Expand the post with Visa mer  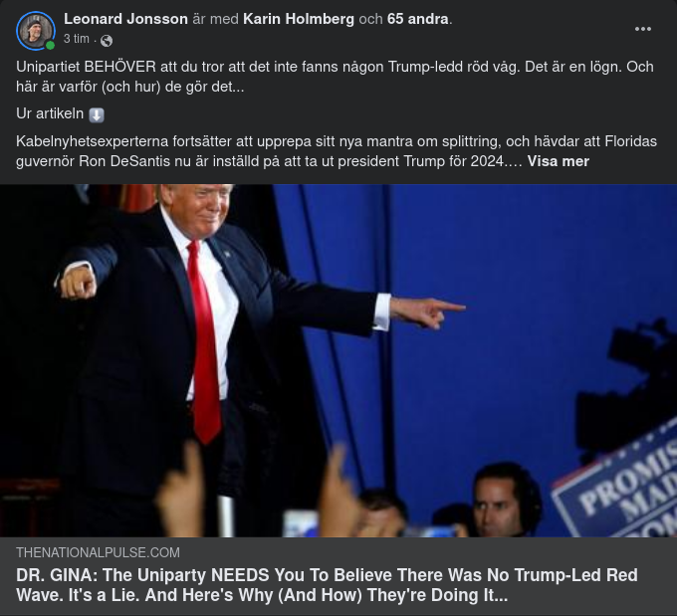[558, 161]
